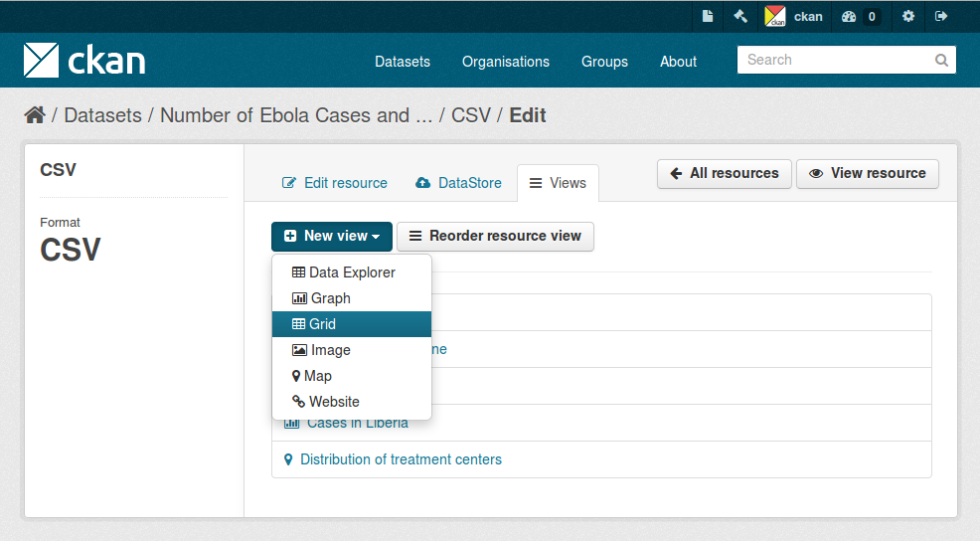Click the ckan logo
This screenshot has height=541, width=980.
[x=84, y=60]
